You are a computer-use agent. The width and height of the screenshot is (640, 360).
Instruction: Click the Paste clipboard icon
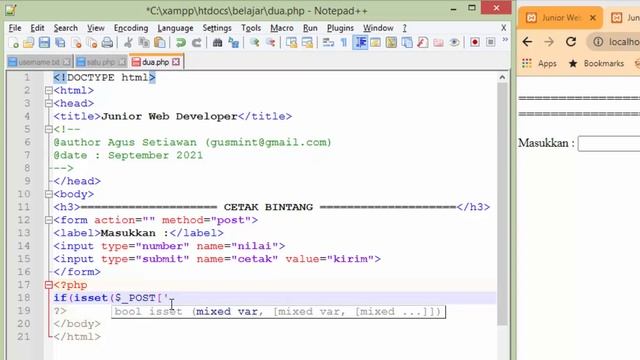coord(160,42)
